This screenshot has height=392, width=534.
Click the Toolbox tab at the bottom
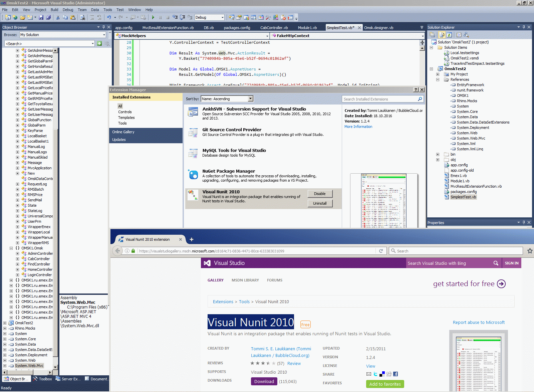(x=42, y=379)
